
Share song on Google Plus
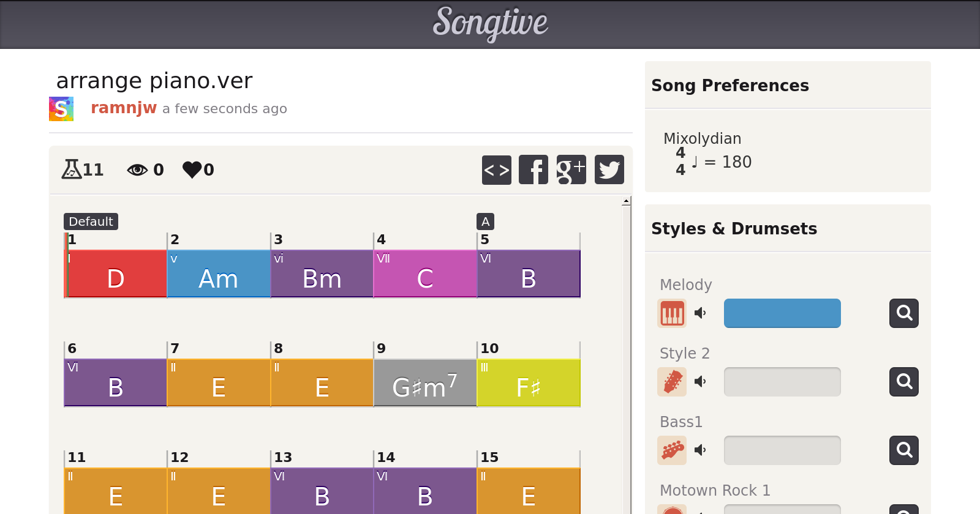(571, 169)
